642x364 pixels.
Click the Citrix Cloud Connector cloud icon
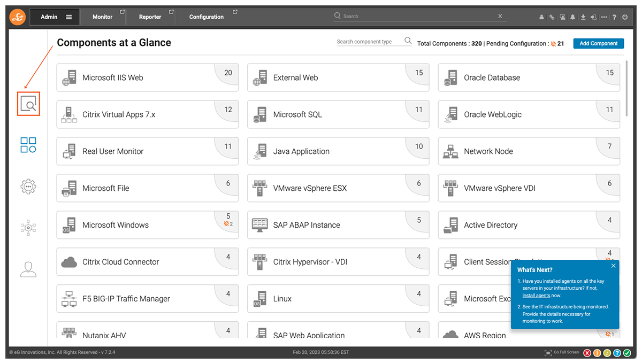click(x=69, y=262)
